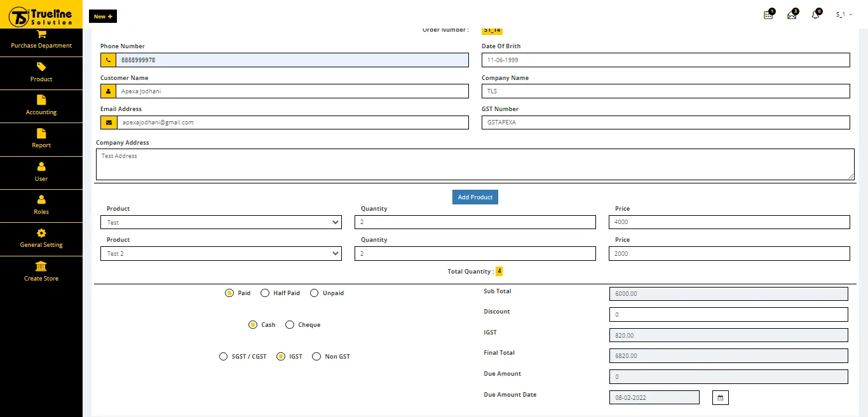This screenshot has width=868, height=417.
Task: Click the Email Address input field
Action: click(x=292, y=122)
